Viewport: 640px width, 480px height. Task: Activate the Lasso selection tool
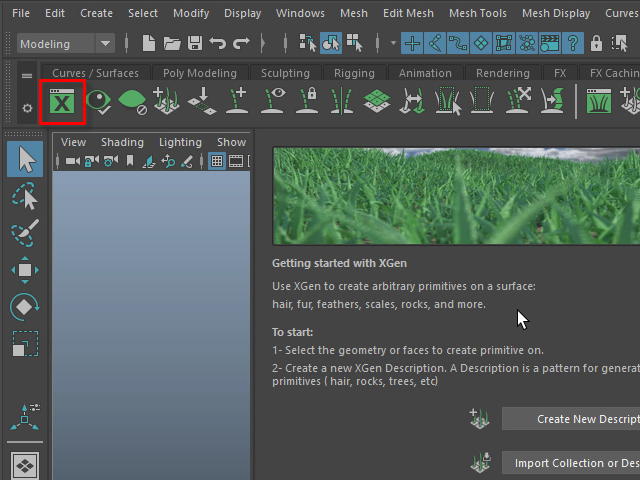[x=25, y=196]
